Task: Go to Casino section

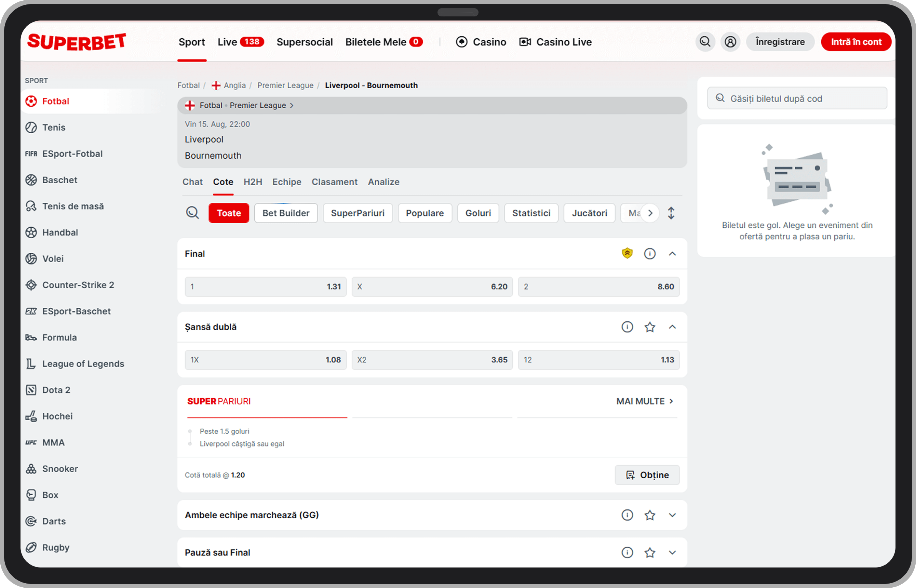Action: pyautogui.click(x=481, y=42)
